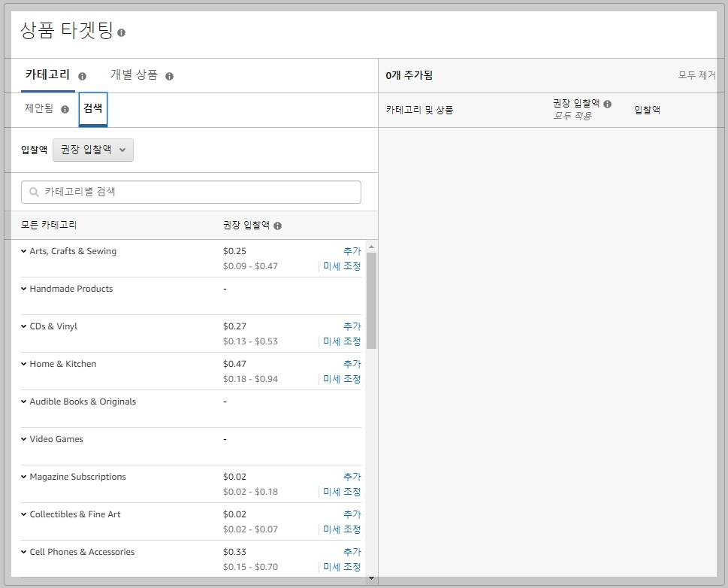The image size is (728, 588).
Task: Expand Audible Books & Originals category
Action: point(24,402)
